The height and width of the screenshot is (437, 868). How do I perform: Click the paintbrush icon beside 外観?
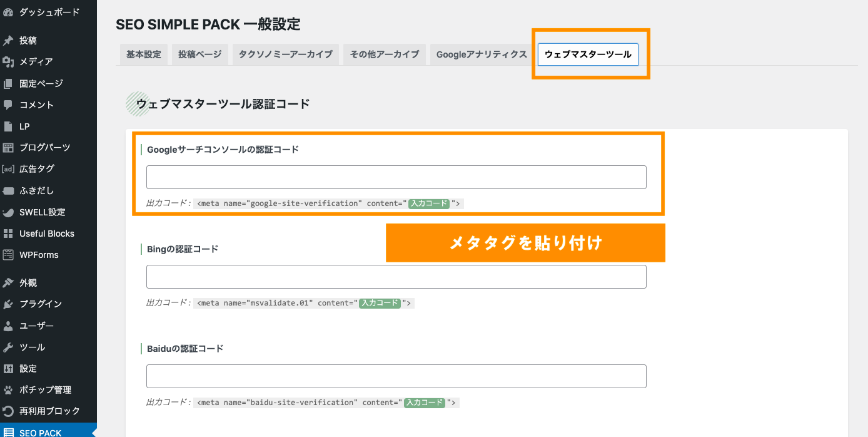point(8,283)
